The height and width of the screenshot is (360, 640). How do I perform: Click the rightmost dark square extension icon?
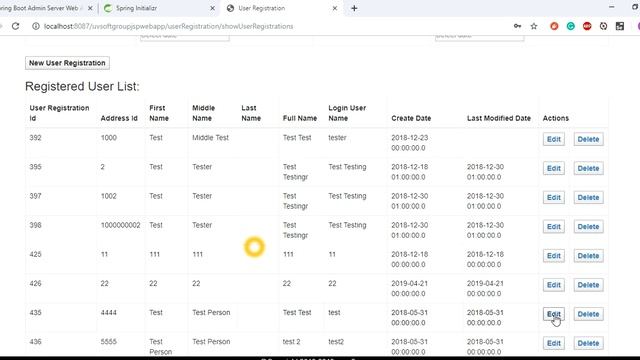pyautogui.click(x=620, y=26)
